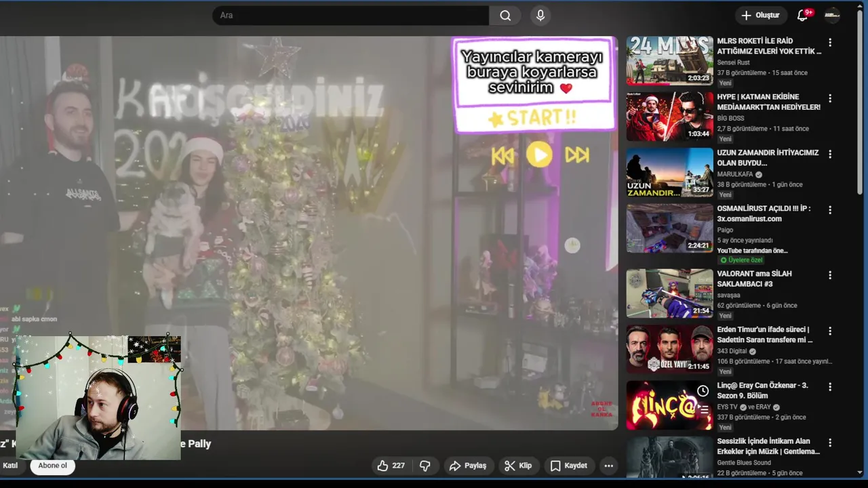Open title VALORANT ama SİLAH SAKLAMBACI #3
The width and height of the screenshot is (868, 488).
coord(755,279)
